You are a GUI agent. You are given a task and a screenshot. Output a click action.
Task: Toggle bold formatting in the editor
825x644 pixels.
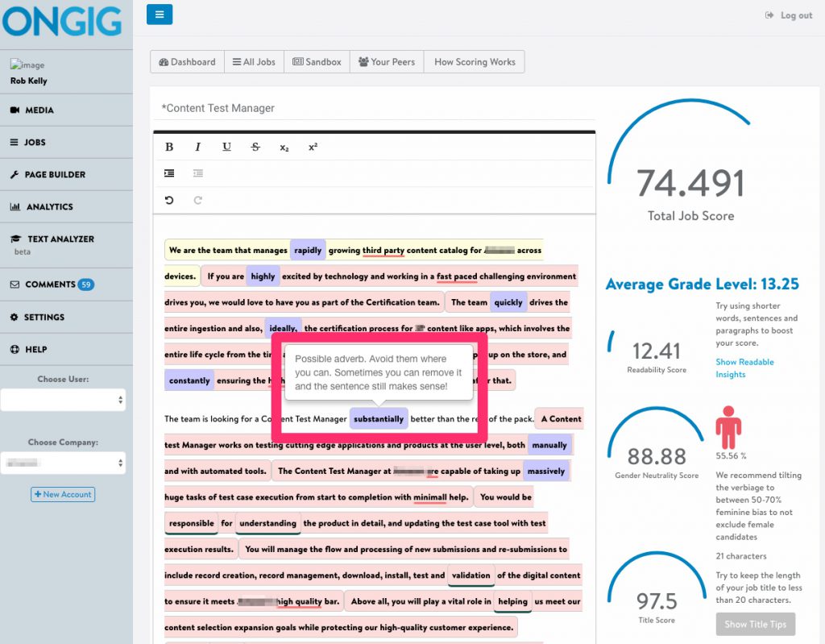[x=169, y=147]
